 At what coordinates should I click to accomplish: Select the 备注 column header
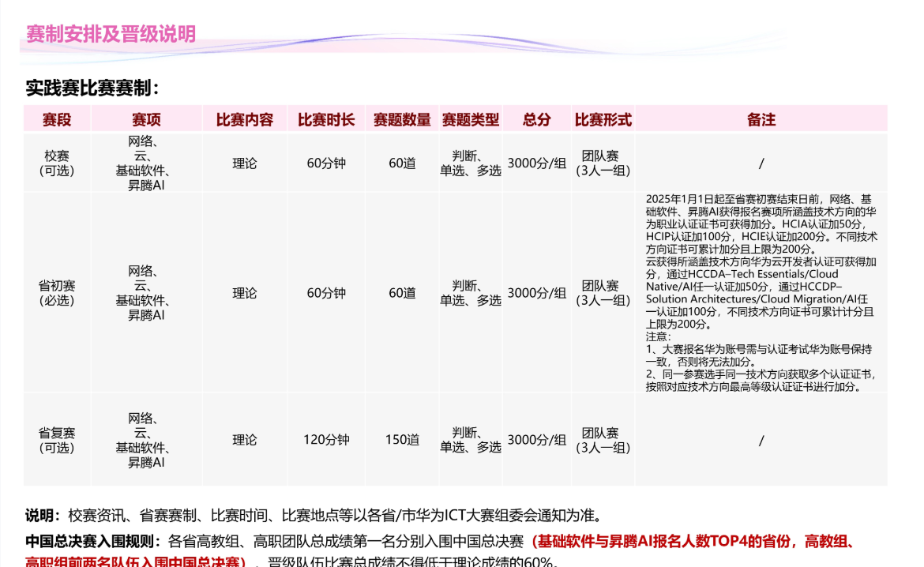[x=761, y=119]
